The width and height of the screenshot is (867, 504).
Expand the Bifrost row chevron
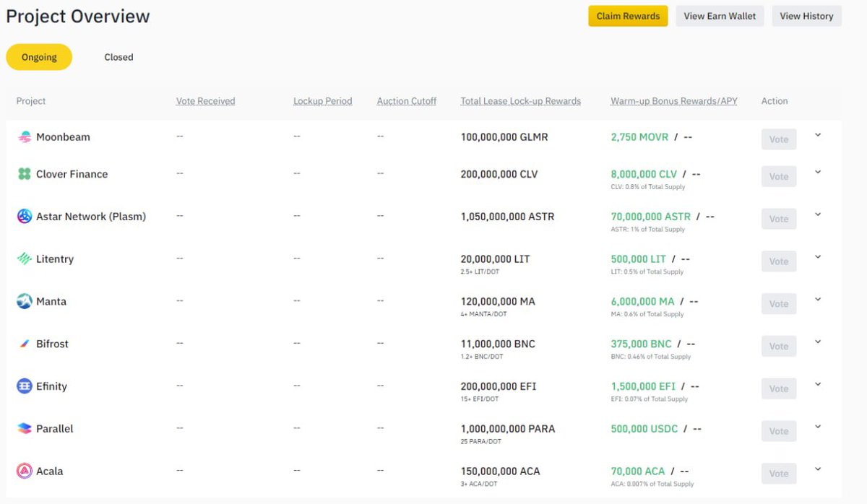pyautogui.click(x=818, y=342)
